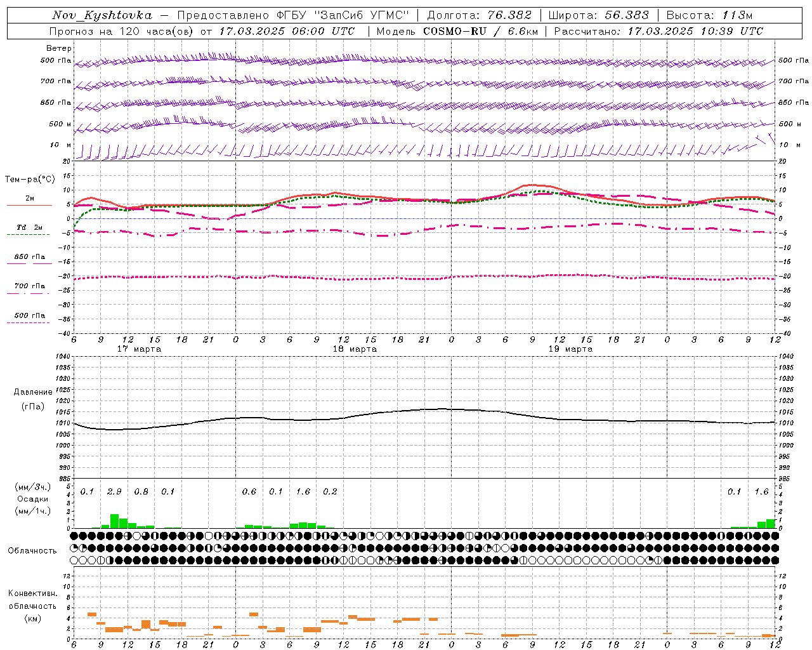Image resolution: width=812 pixels, height=650 pixels.
Task: Click the '(гПа)' pressure unit label
Action: tap(33, 406)
